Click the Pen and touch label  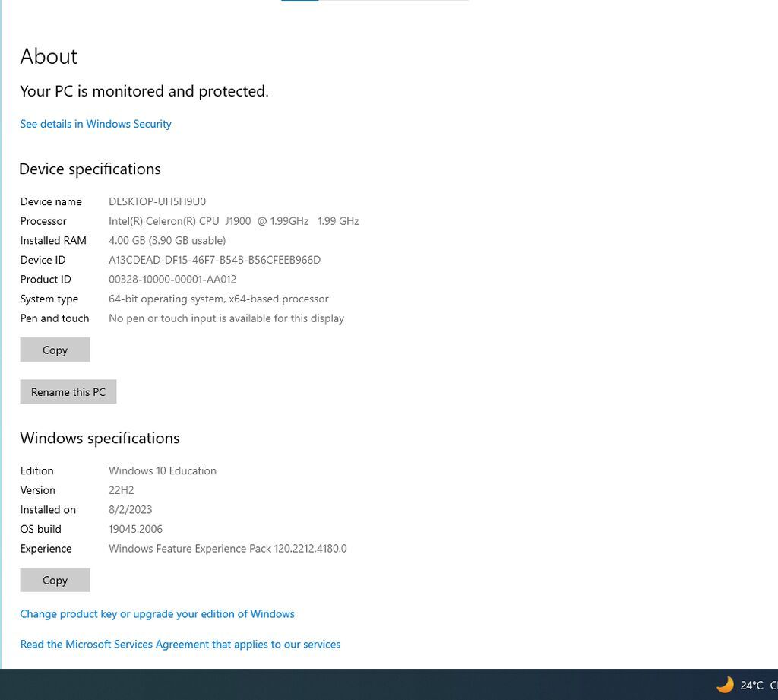coord(55,318)
